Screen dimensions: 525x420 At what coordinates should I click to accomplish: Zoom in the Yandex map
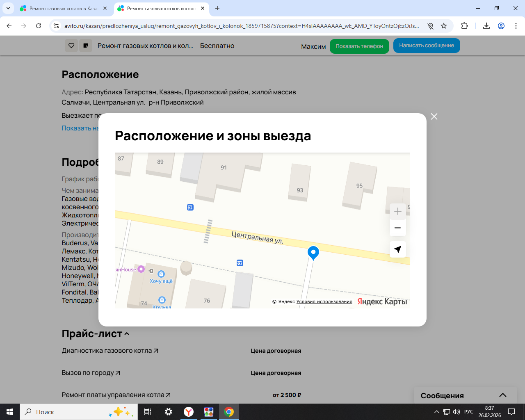(x=397, y=211)
